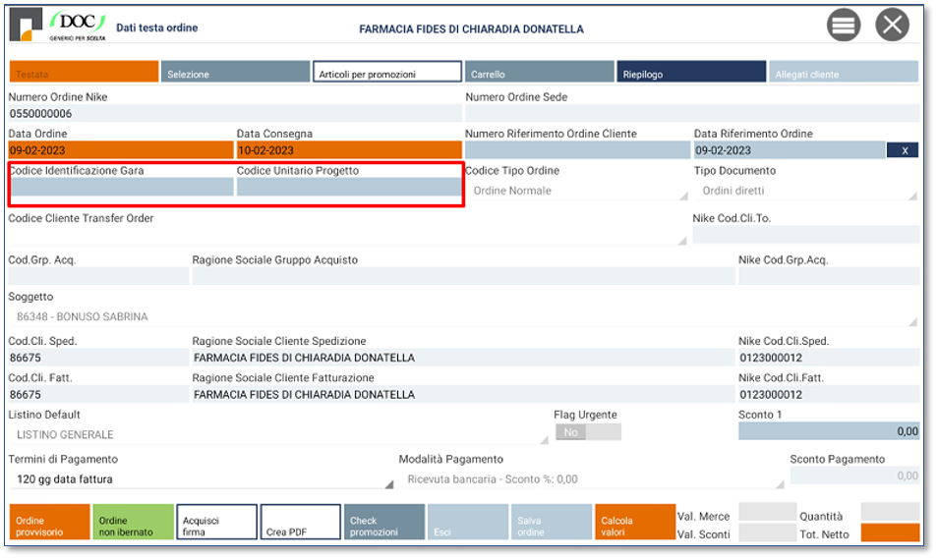The image size is (938, 560).
Task: Click the Nike Cod.Cli.Fatt. field
Action: click(829, 394)
